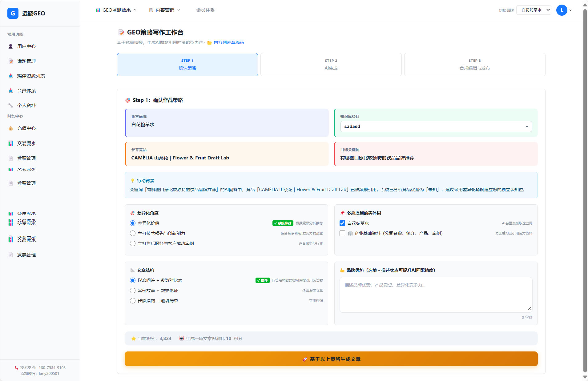Enable the 企业基础资料 checkbox
588x381 pixels.
tap(342, 233)
